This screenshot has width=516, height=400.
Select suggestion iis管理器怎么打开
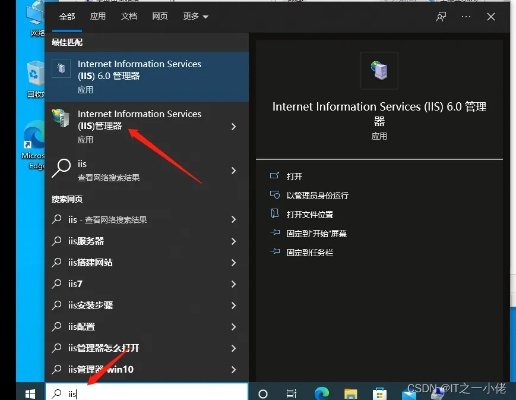(x=104, y=348)
